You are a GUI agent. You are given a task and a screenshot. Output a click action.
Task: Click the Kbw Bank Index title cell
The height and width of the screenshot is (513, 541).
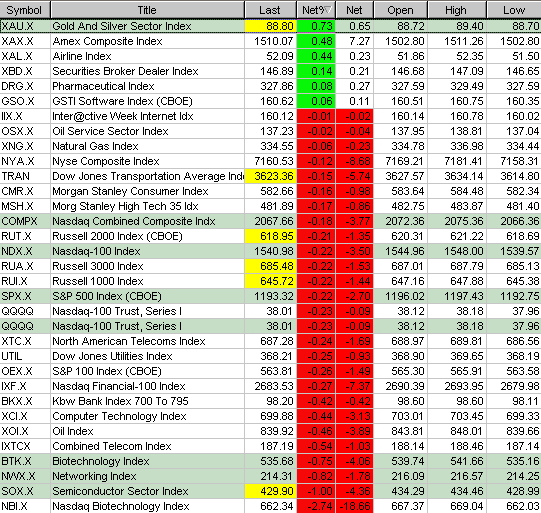click(x=147, y=401)
